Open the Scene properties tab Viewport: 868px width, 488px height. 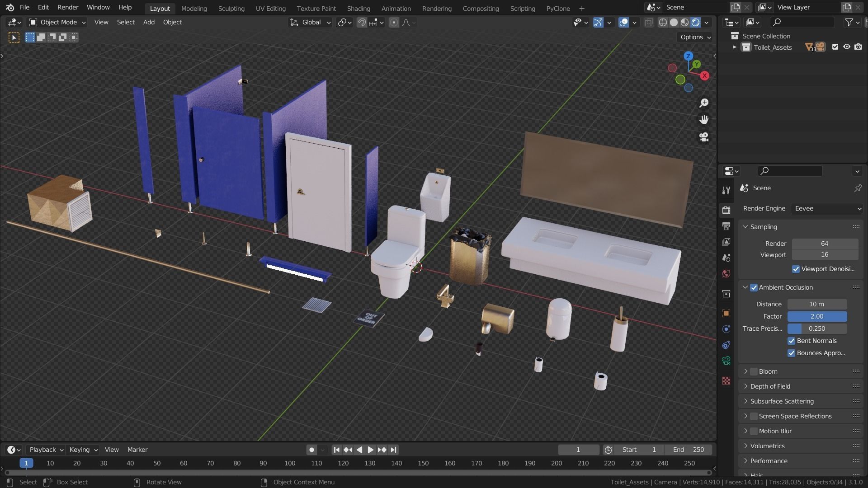(726, 258)
